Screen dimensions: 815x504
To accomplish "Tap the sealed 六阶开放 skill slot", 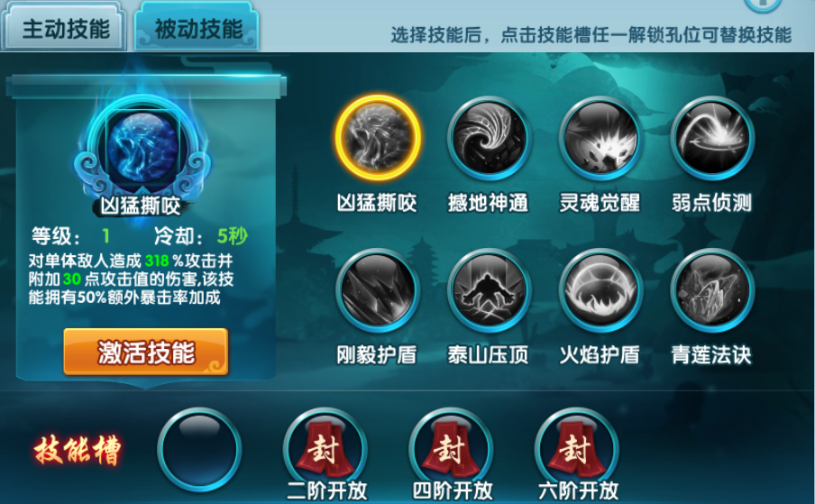I will click(577, 449).
